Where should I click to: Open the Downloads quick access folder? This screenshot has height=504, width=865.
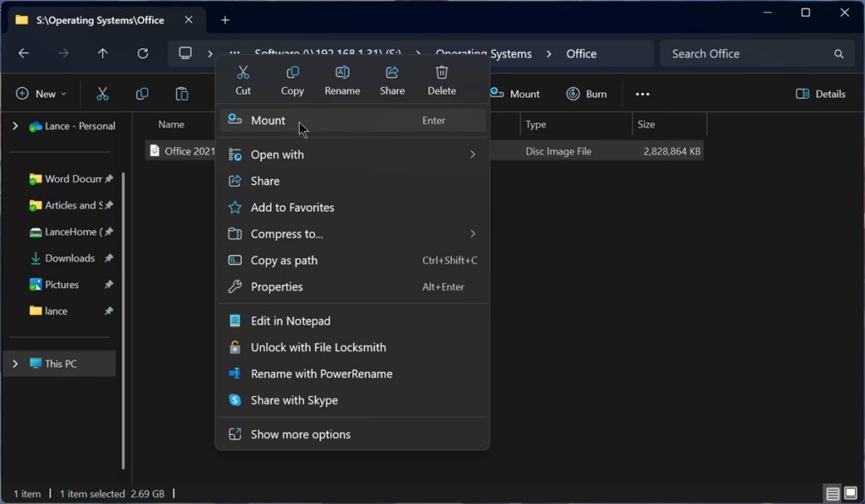coord(69,258)
